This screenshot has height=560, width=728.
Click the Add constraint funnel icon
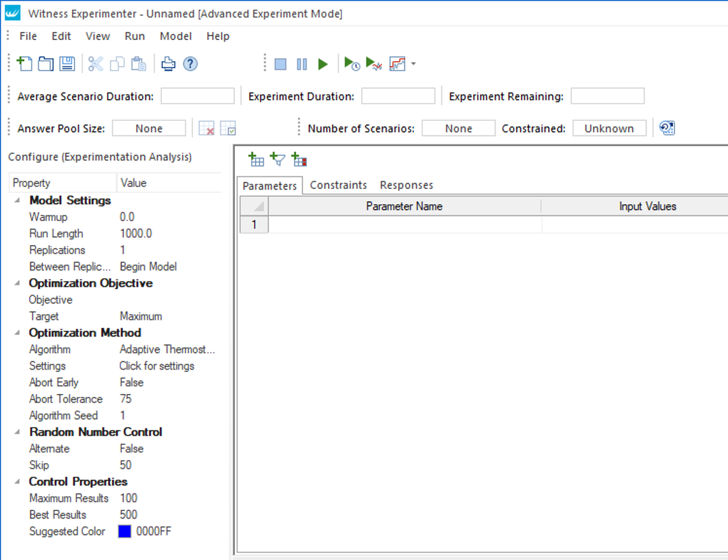[x=278, y=159]
